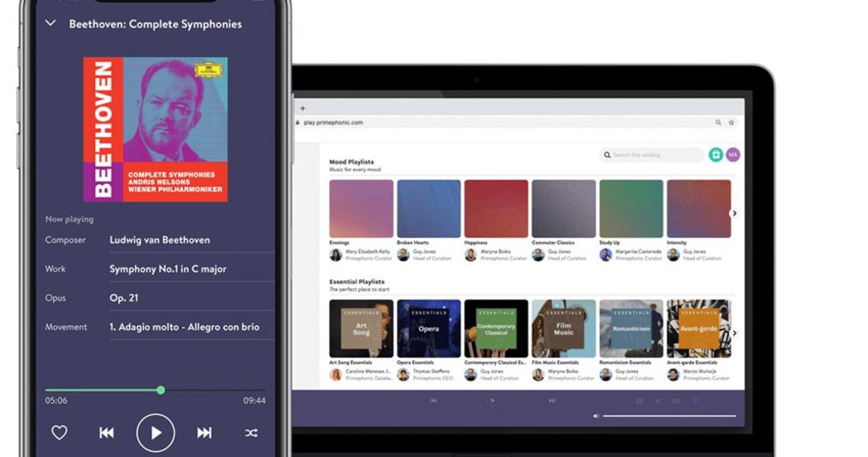Image resolution: width=868 pixels, height=457 pixels.
Task: Open the Intensity mood playlist cover
Action: [x=698, y=208]
